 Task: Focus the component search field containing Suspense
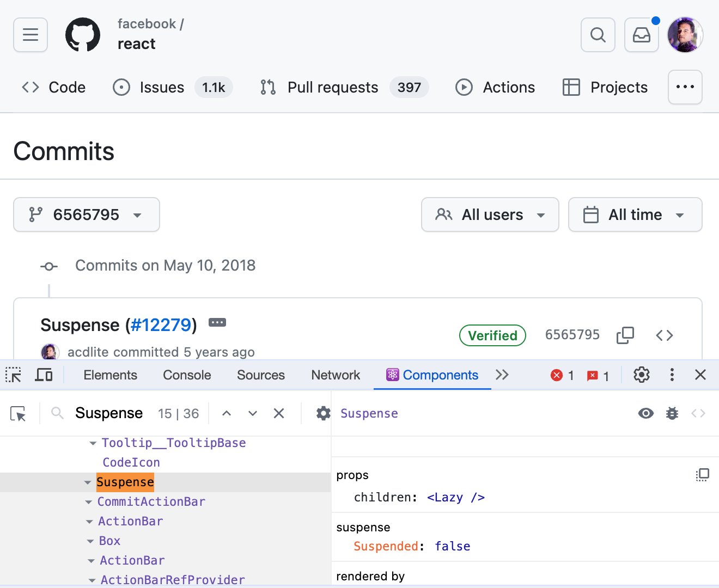109,413
